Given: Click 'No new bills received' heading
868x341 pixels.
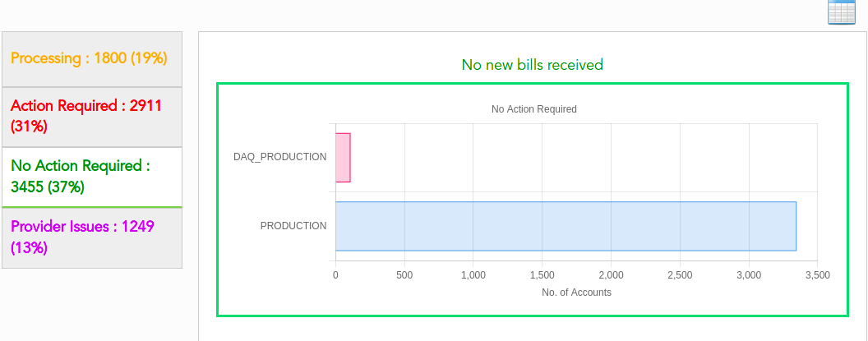Looking at the screenshot, I should click(532, 65).
